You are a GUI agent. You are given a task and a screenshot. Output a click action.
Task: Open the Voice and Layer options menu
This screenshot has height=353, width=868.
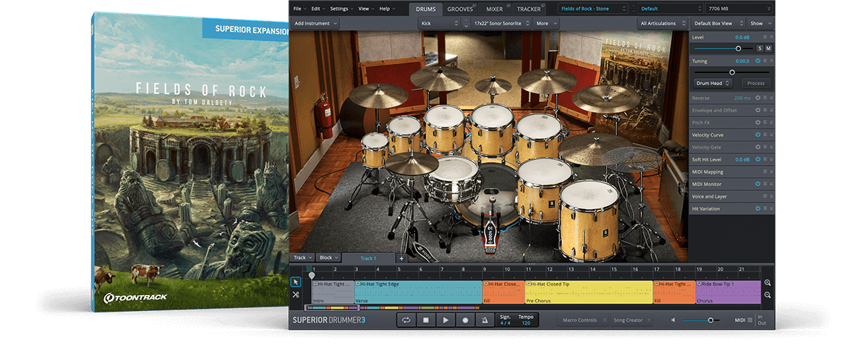(765, 196)
